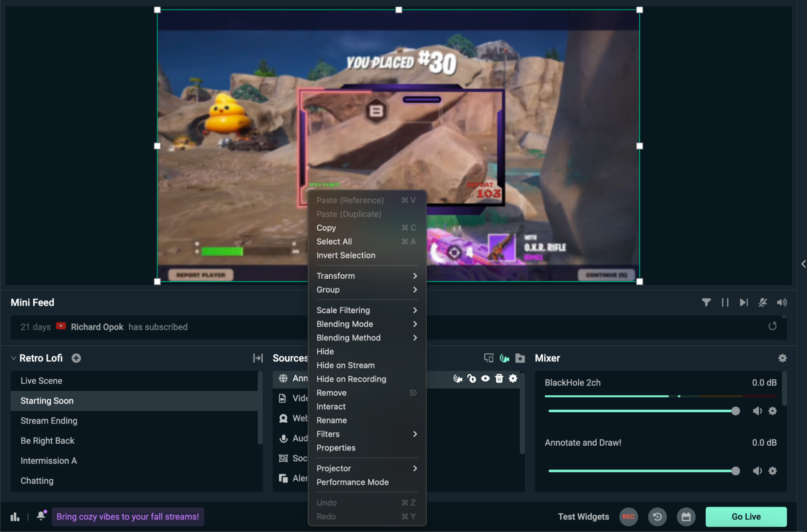Open the selected source's settings gear
The image size is (807, 532).
point(513,378)
